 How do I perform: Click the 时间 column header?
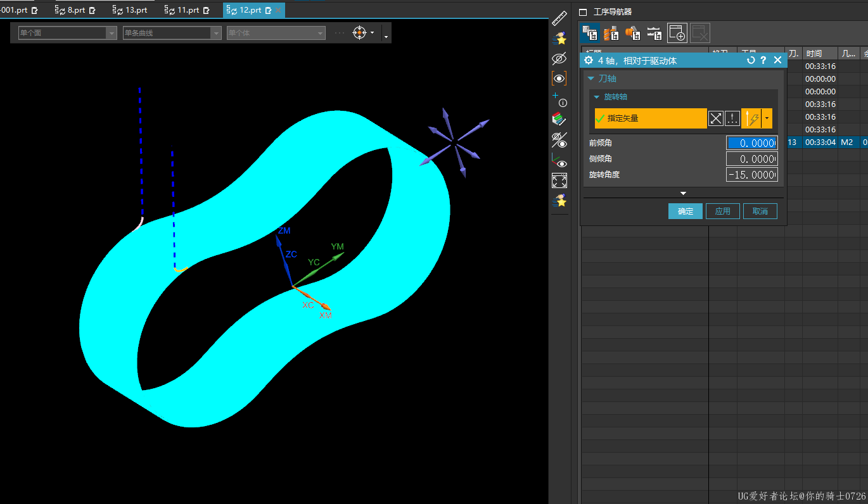[820, 54]
